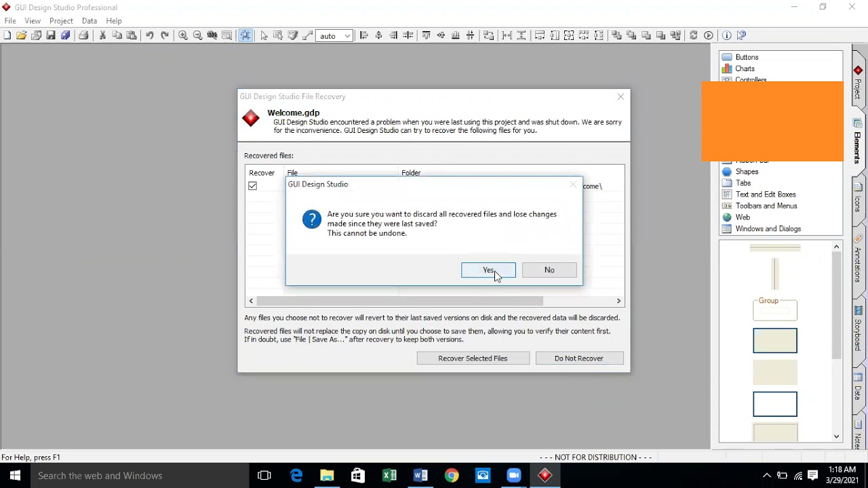868x488 pixels.
Task: Click the Align Left toolbar icon
Action: point(364,35)
